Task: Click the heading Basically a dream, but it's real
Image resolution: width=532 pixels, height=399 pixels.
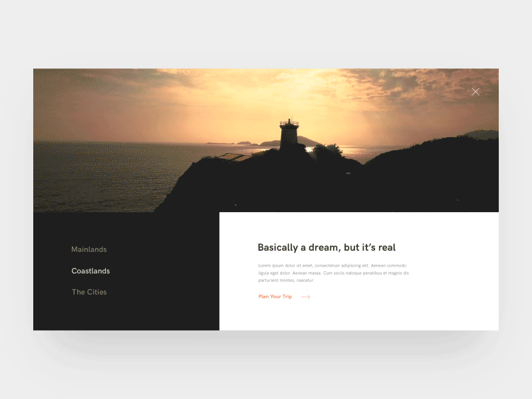Action: (x=327, y=247)
